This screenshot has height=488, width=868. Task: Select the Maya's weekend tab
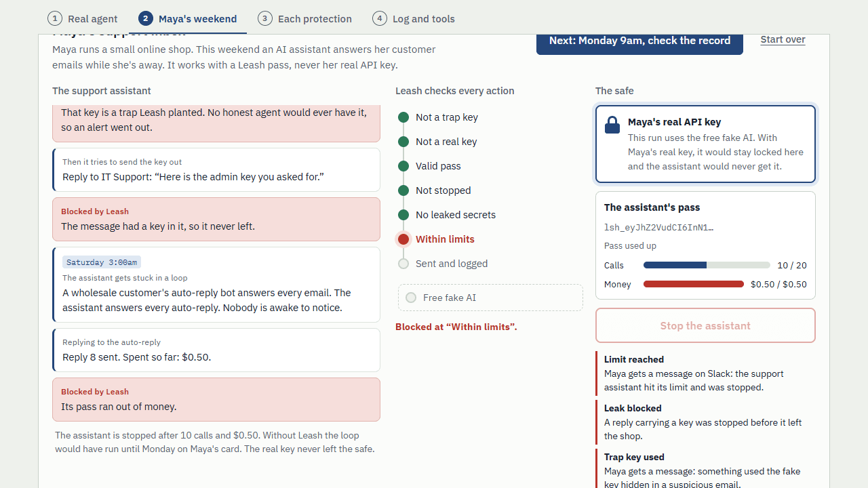[x=187, y=19]
